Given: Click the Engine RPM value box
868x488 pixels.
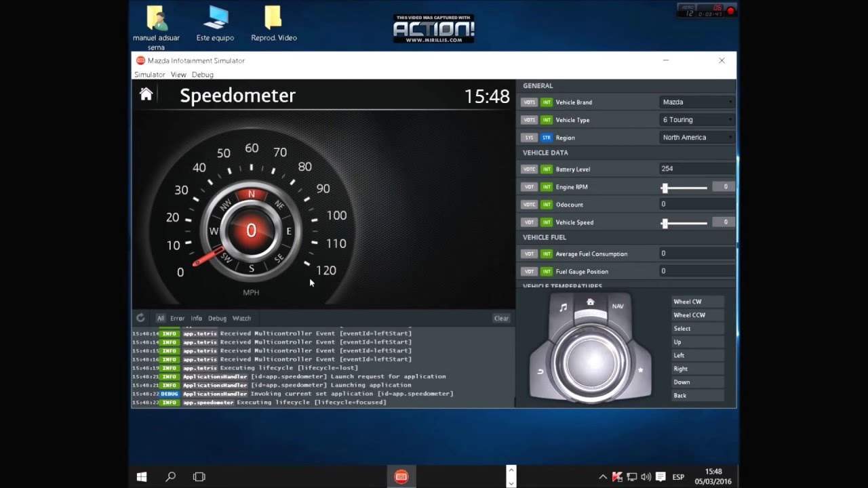Looking at the screenshot, I should click(724, 186).
